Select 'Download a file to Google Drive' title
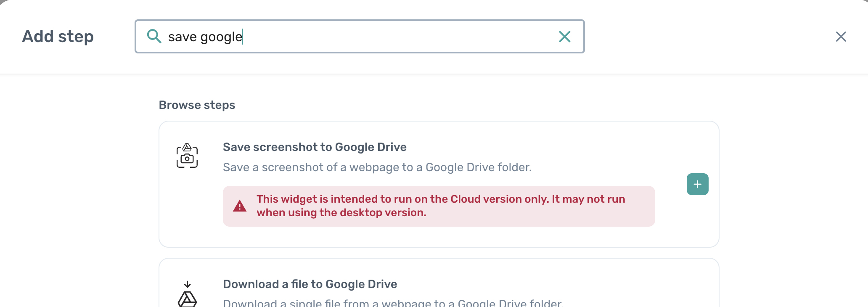868x307 pixels. [310, 284]
